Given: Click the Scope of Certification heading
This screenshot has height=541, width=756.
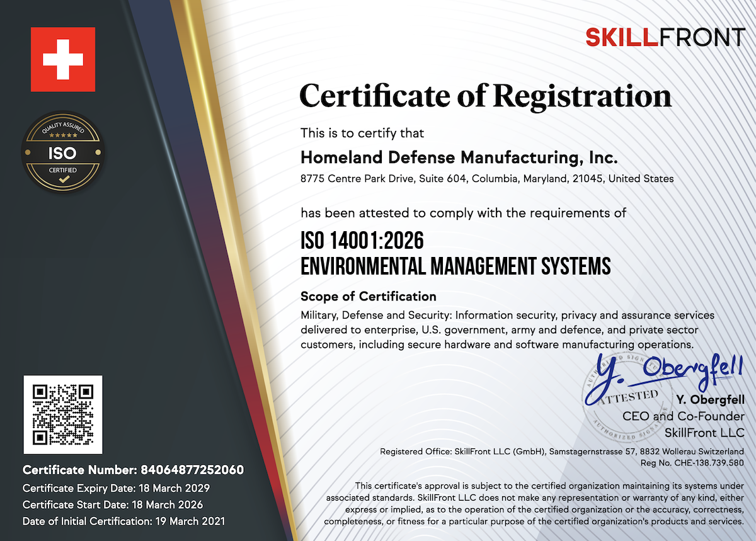Looking at the screenshot, I should [x=369, y=296].
